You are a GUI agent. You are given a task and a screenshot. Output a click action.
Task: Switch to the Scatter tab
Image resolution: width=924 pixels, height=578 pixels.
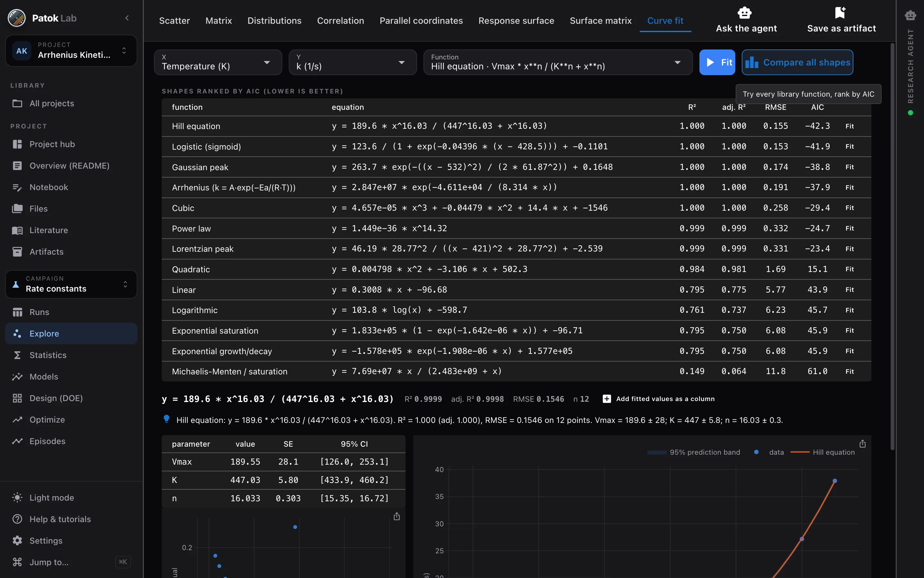click(x=175, y=21)
